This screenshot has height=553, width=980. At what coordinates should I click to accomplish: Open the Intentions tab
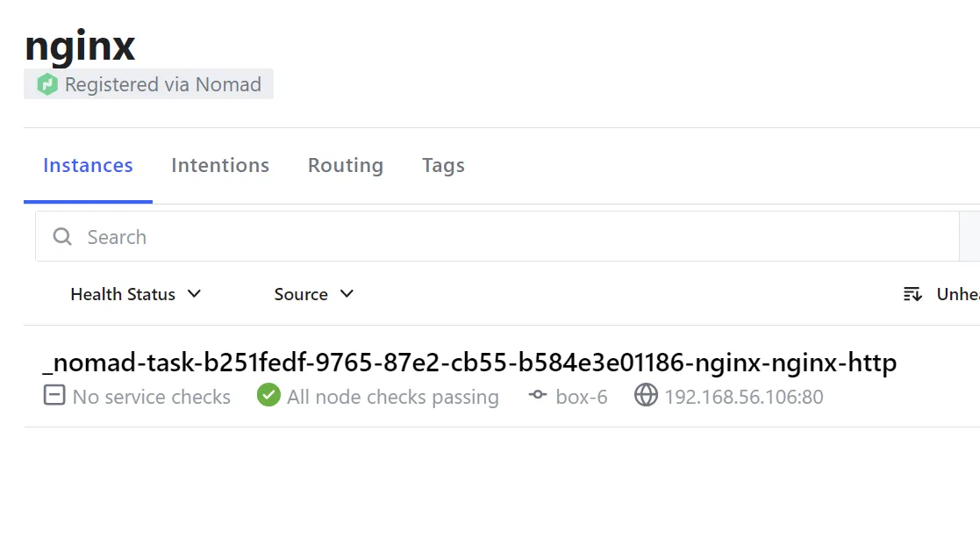pyautogui.click(x=220, y=166)
